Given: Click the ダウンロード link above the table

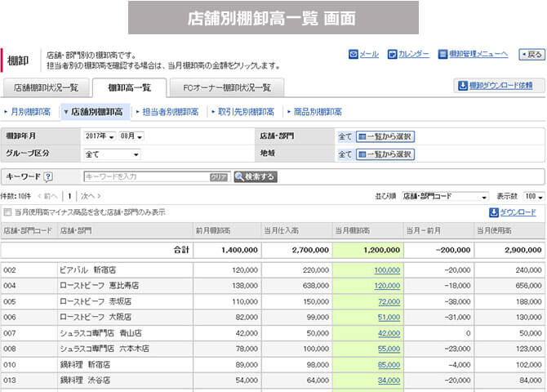Looking at the screenshot, I should point(513,212).
